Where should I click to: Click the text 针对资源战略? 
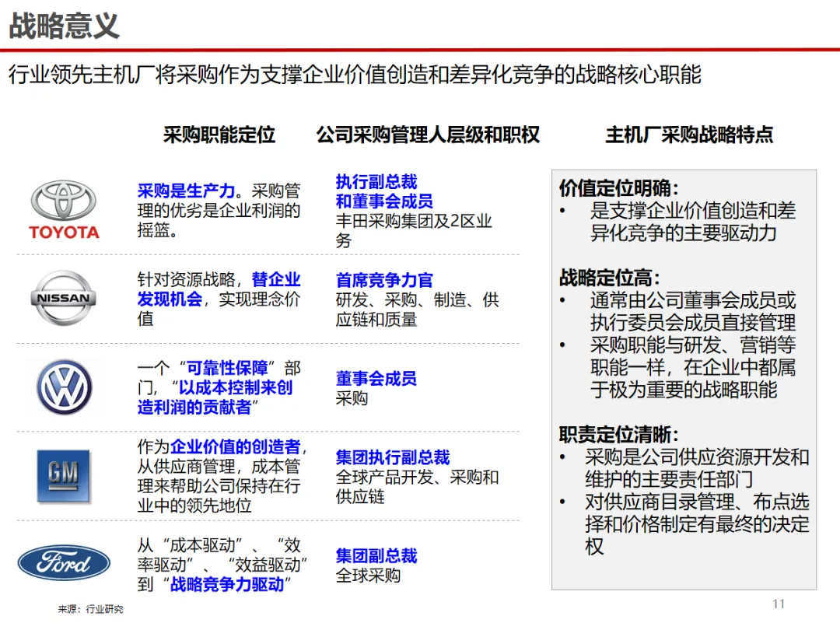pyautogui.click(x=186, y=279)
